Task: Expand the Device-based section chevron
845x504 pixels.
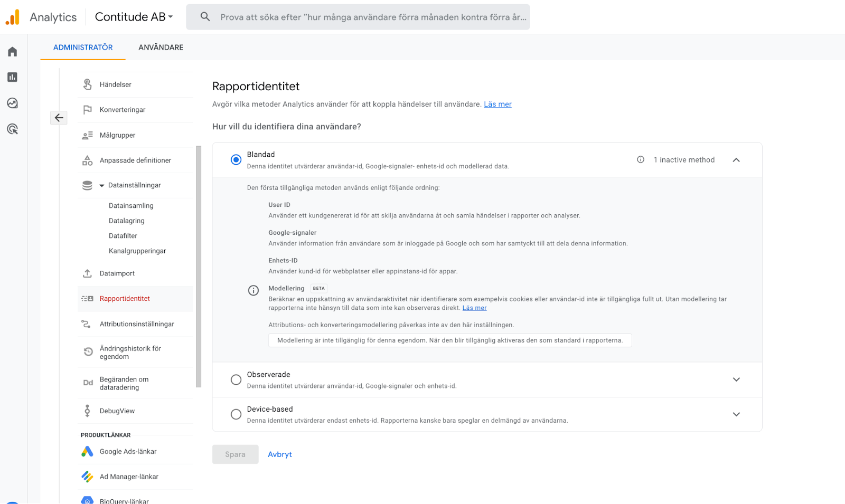Action: coord(736,414)
